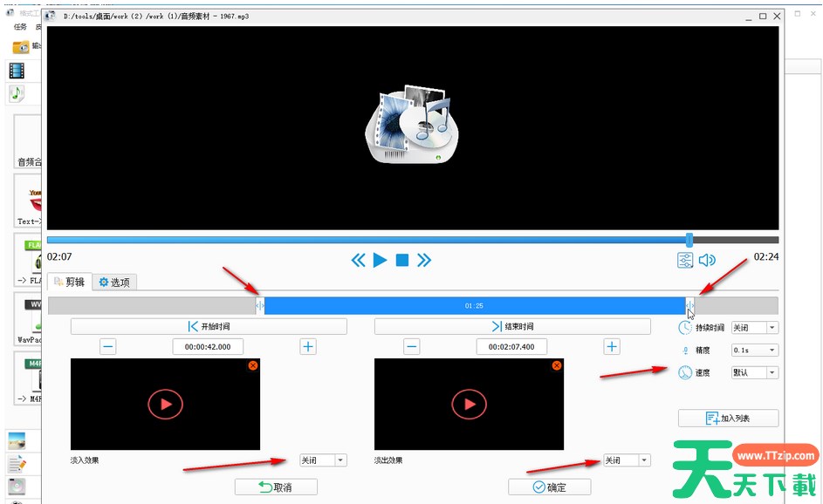This screenshot has width=823, height=504.
Task: Open the 速度 speed dropdown
Action: point(755,372)
